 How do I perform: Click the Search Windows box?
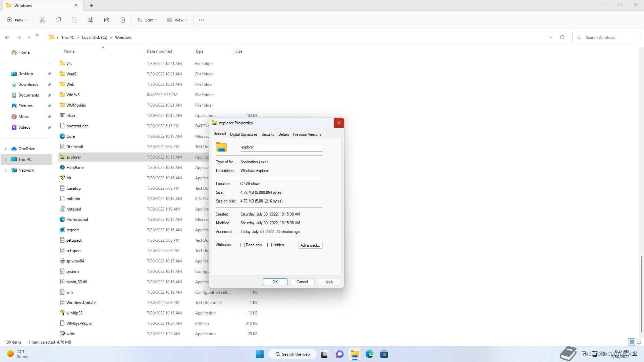[x=606, y=38]
